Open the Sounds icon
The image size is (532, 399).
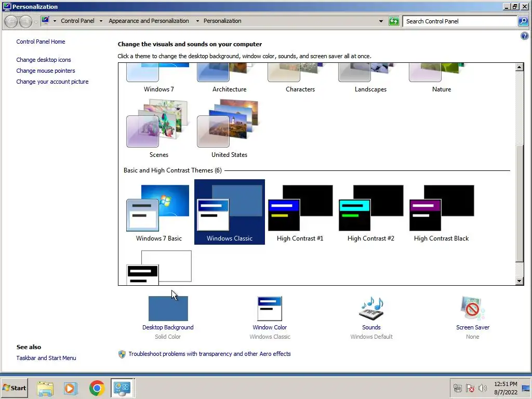point(371,309)
